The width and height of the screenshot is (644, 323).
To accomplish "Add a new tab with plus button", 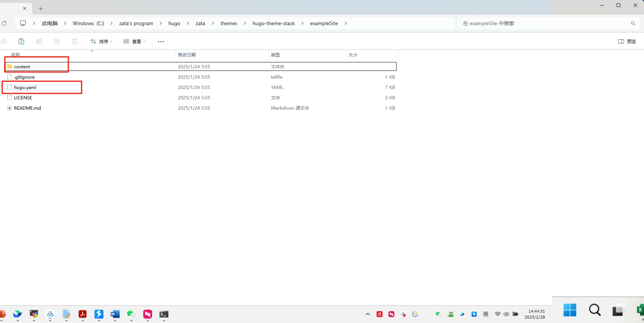I will click(41, 8).
